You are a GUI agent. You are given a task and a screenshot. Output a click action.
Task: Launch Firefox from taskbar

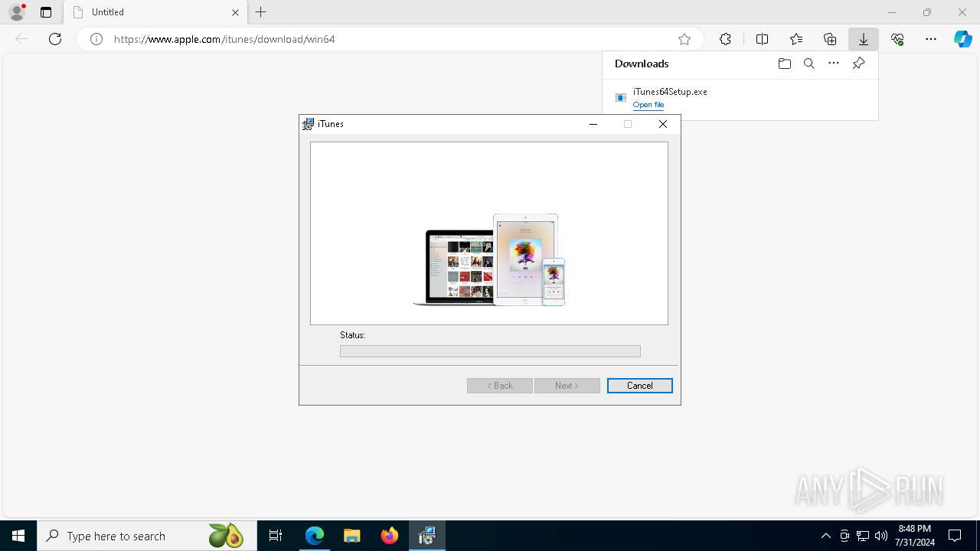pos(389,536)
